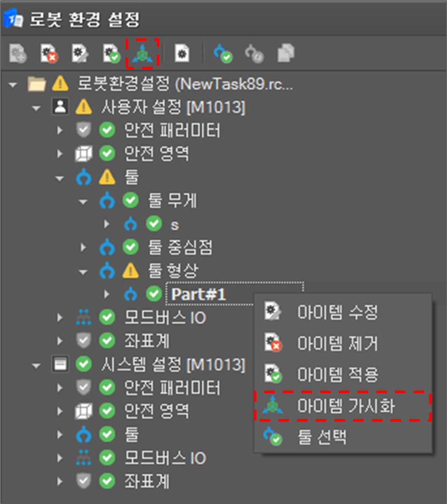Click 툴 선택 in the context menu

pos(321,437)
